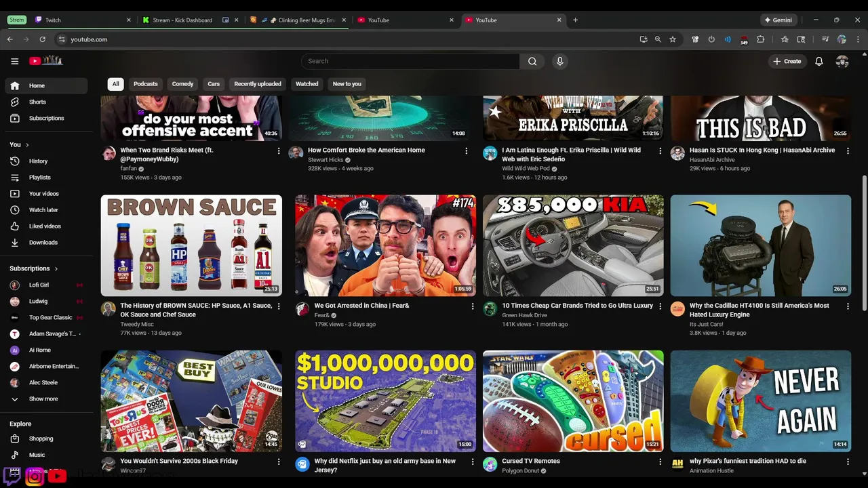Select the Watched filter chip
This screenshot has height=488, width=868.
pyautogui.click(x=307, y=84)
